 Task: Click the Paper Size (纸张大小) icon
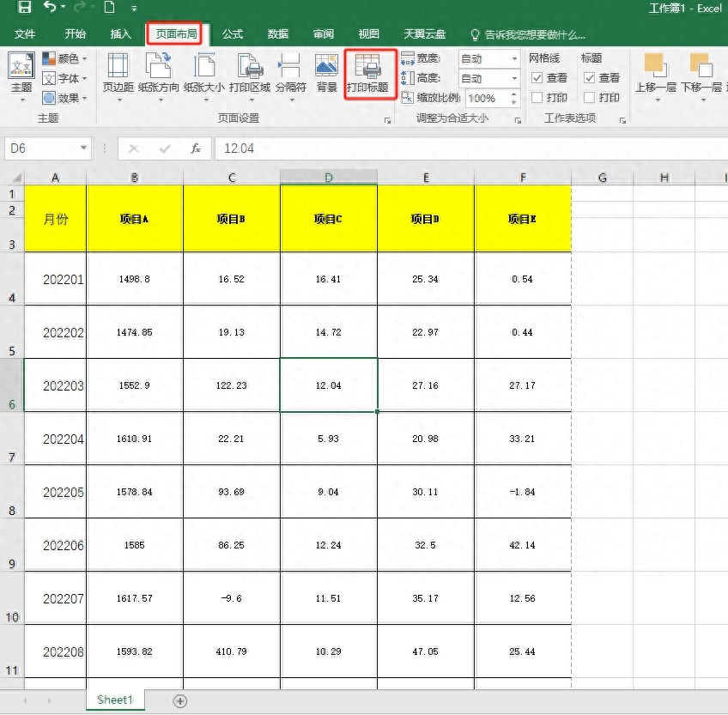click(x=204, y=65)
